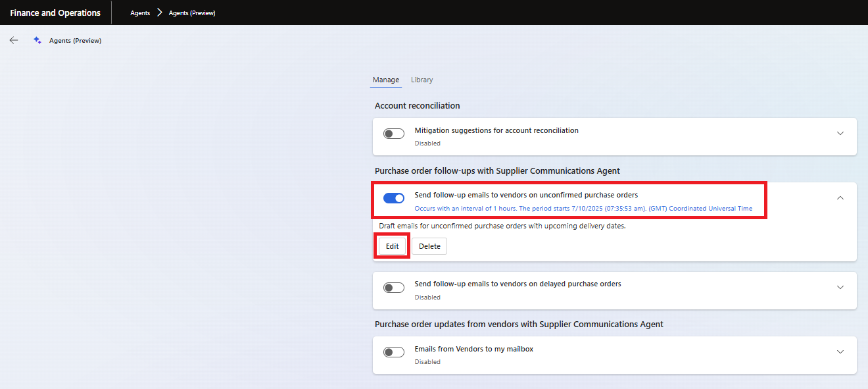Select the Manage tab
This screenshot has height=389, width=868.
click(x=386, y=80)
